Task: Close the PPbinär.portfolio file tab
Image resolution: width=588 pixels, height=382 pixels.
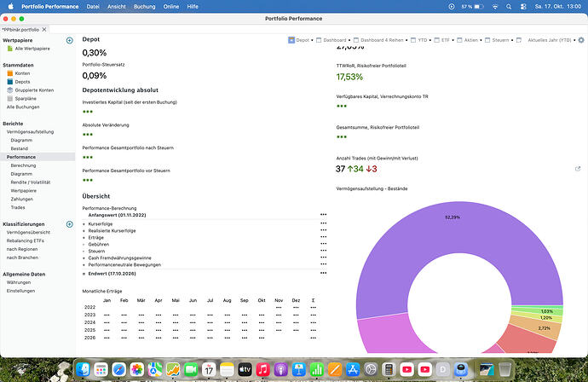Action: [44, 29]
